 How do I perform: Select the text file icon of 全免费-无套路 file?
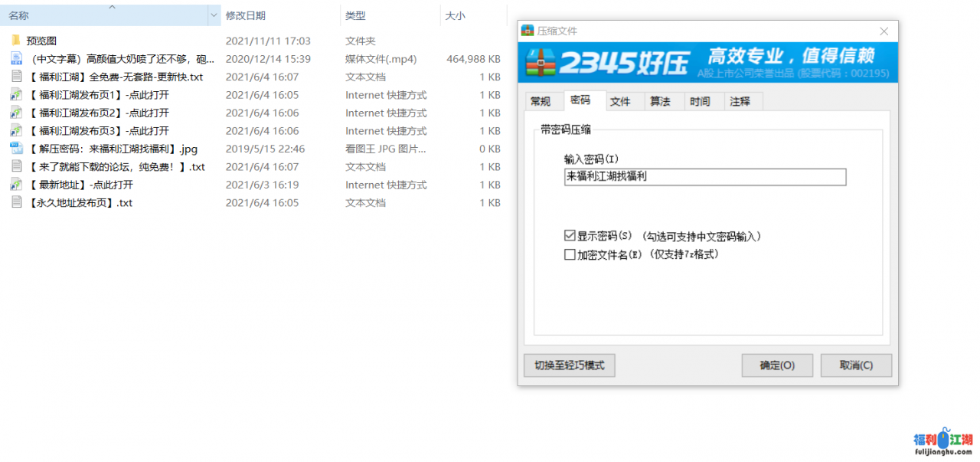[x=15, y=77]
